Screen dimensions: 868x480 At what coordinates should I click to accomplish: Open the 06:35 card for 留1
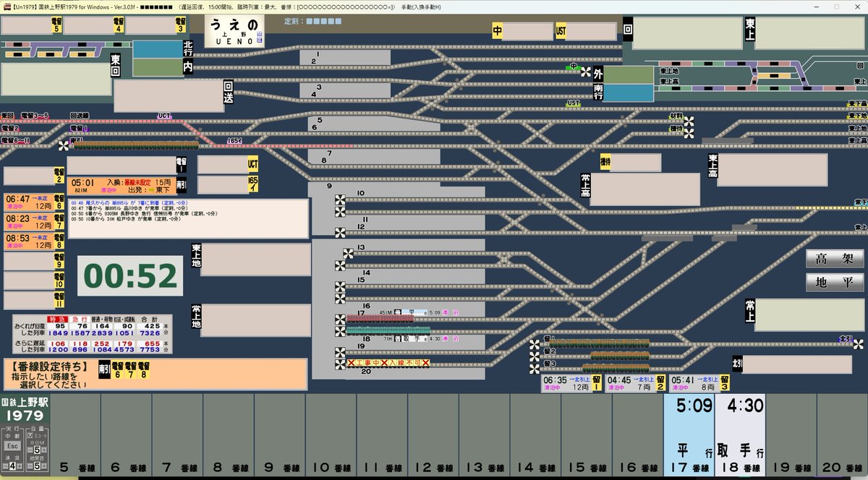click(572, 383)
